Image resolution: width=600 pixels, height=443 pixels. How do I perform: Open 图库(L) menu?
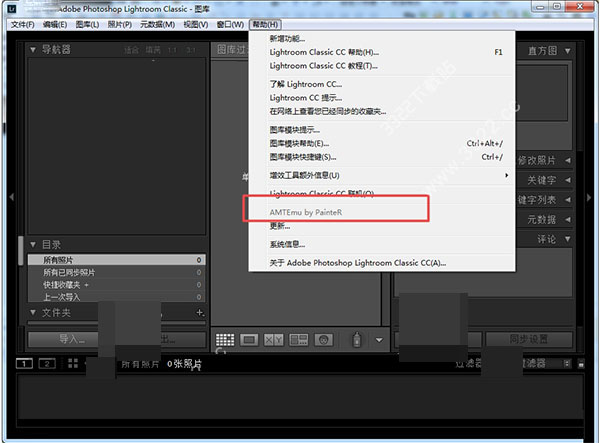pos(87,25)
